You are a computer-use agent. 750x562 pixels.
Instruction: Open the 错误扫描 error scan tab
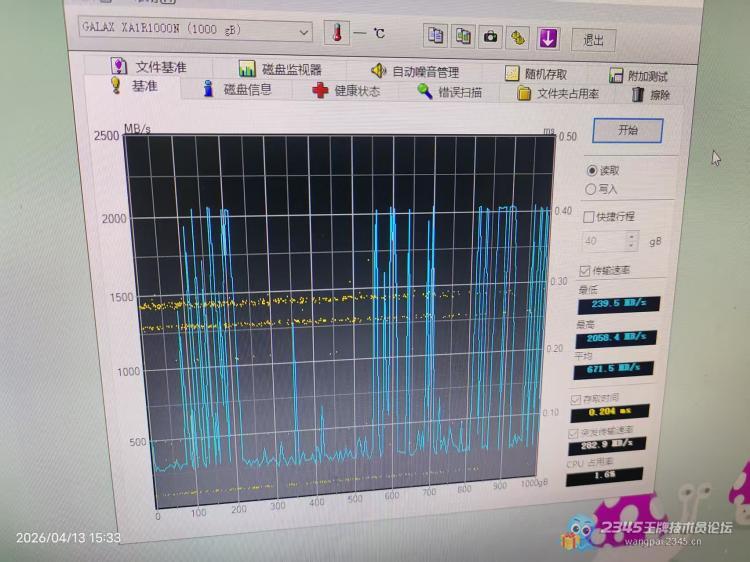tap(449, 92)
